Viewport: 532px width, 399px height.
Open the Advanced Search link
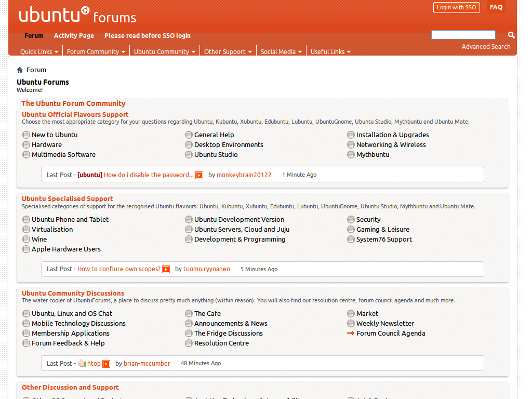(486, 46)
